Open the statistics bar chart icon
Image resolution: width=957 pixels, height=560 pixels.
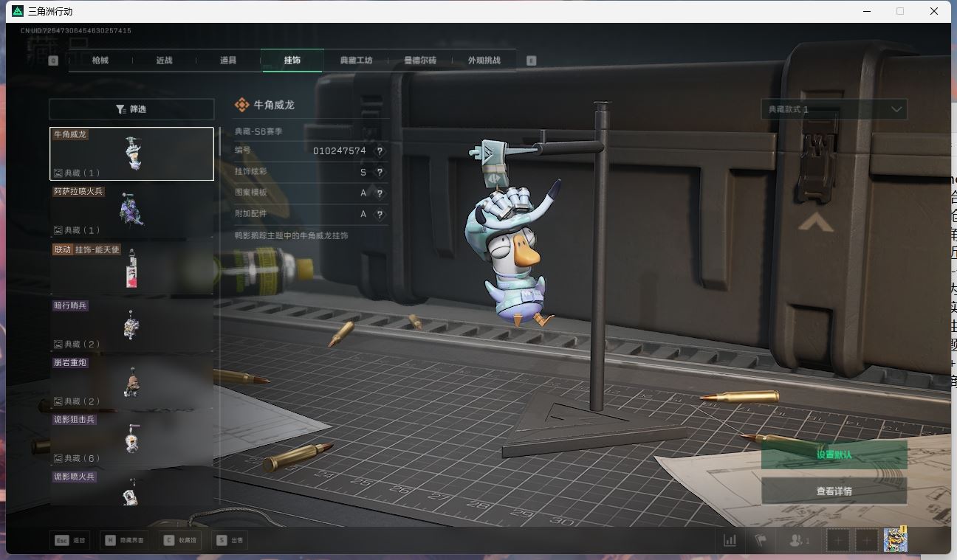730,540
